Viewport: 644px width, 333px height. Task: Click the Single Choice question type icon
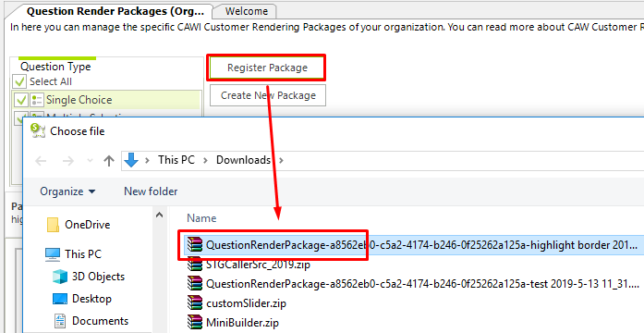(x=37, y=100)
